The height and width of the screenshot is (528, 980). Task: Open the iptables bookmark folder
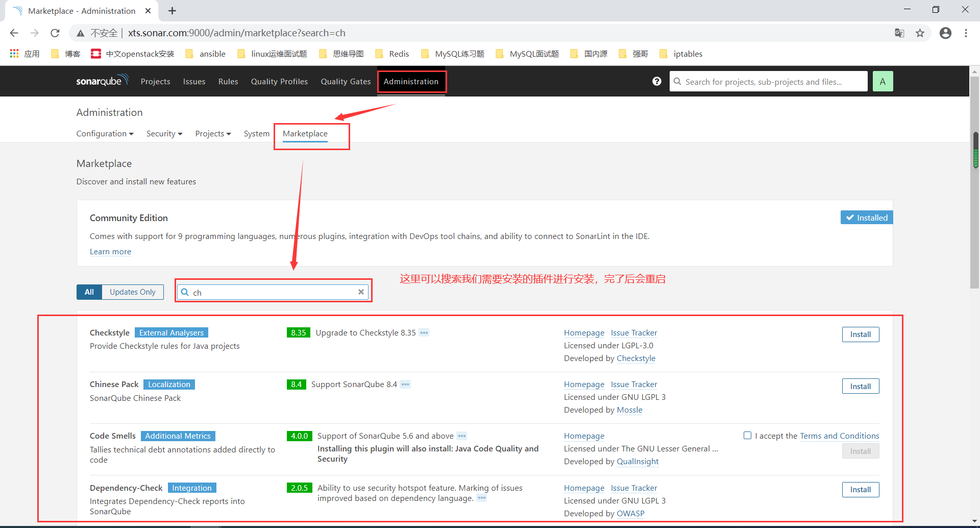pyautogui.click(x=681, y=54)
